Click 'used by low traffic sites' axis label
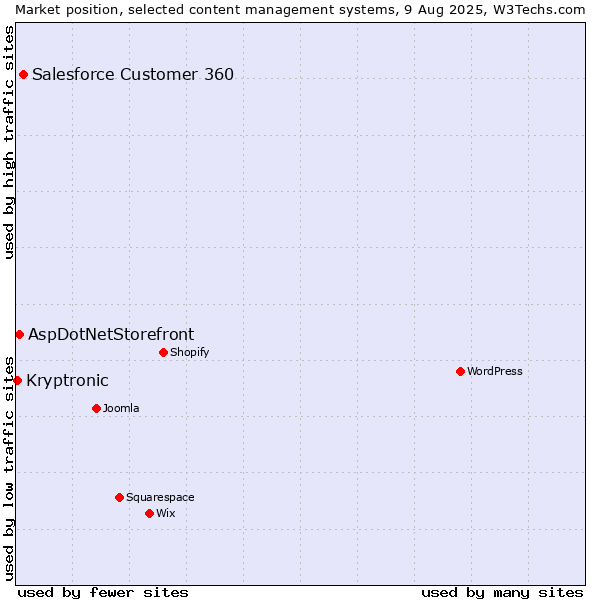 tap(9, 469)
